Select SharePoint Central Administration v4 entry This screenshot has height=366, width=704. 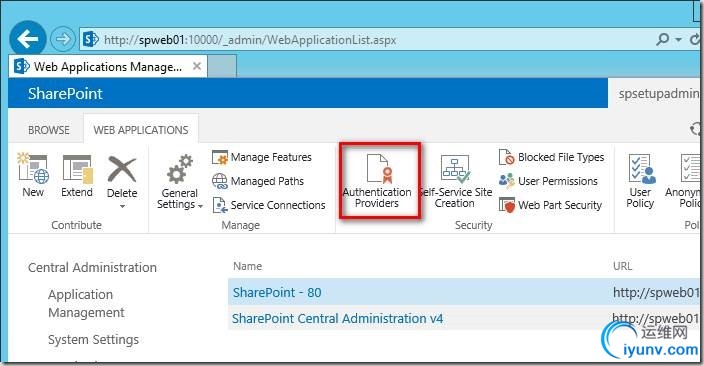337,318
